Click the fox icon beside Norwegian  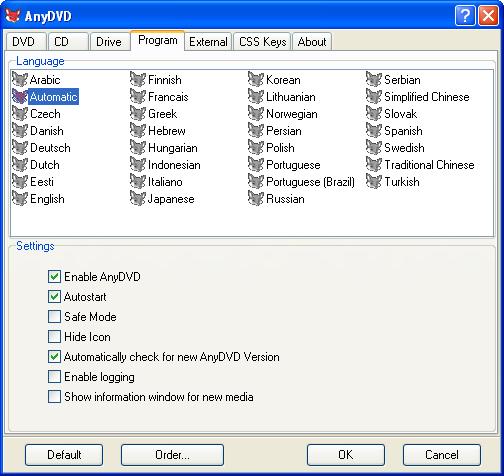256,113
